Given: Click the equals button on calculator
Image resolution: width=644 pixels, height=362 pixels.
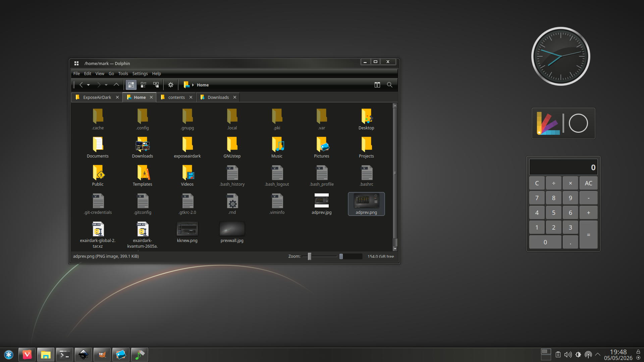Looking at the screenshot, I should [589, 235].
